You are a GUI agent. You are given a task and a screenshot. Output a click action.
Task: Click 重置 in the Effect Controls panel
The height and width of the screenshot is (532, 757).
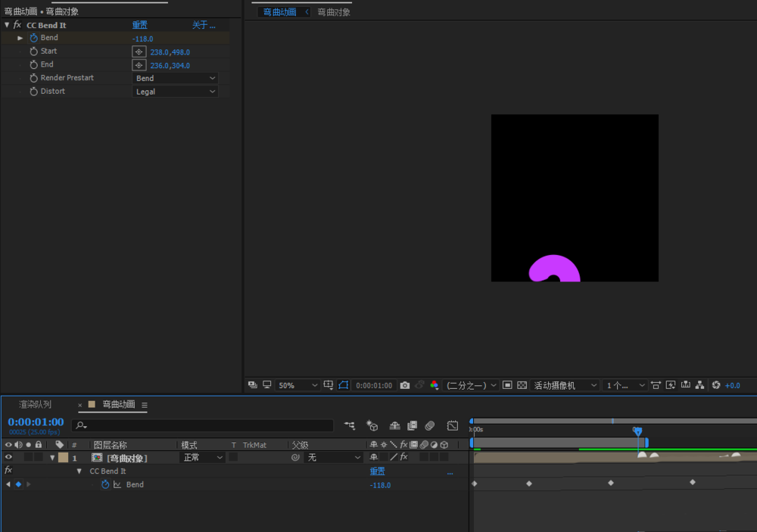(x=139, y=25)
